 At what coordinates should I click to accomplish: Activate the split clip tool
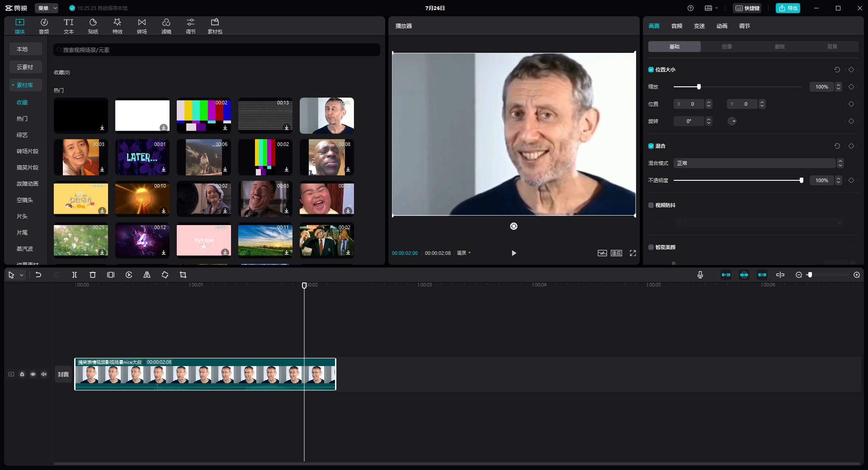coord(75,275)
